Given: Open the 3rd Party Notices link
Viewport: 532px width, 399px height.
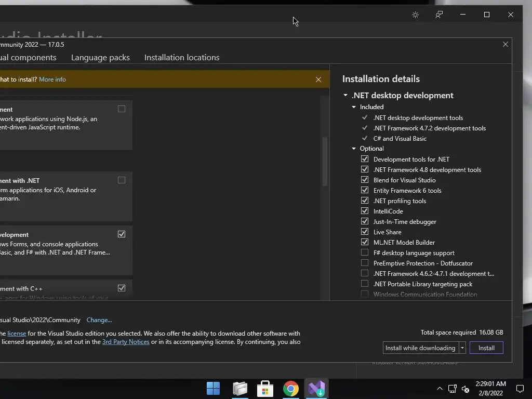Looking at the screenshot, I should pos(126,342).
